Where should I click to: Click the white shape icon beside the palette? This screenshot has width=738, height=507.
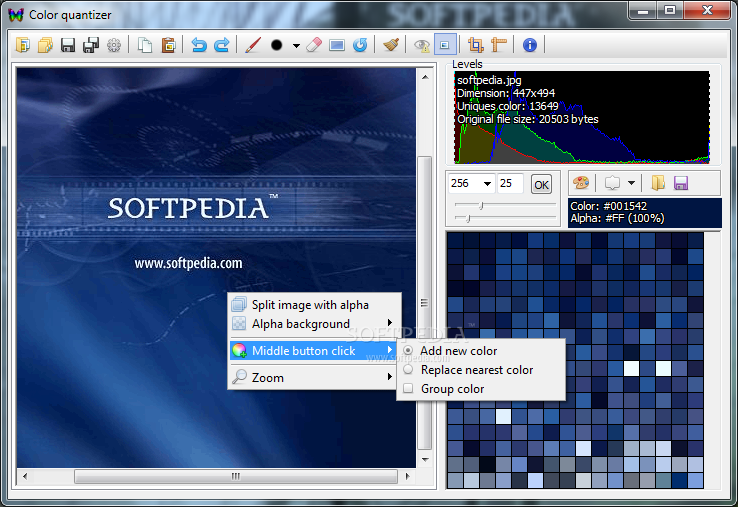pyautogui.click(x=612, y=183)
